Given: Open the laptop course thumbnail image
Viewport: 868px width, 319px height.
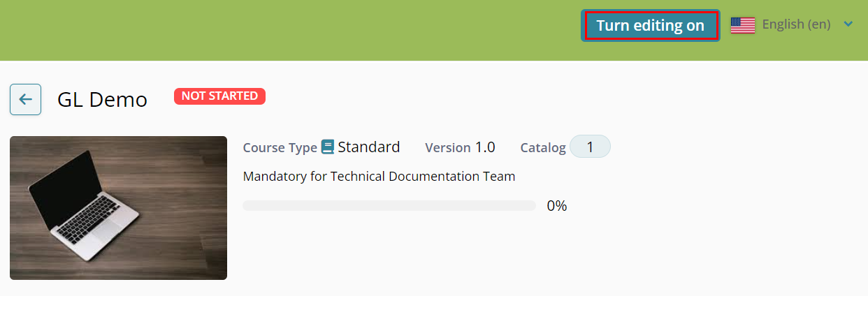Looking at the screenshot, I should coord(118,208).
